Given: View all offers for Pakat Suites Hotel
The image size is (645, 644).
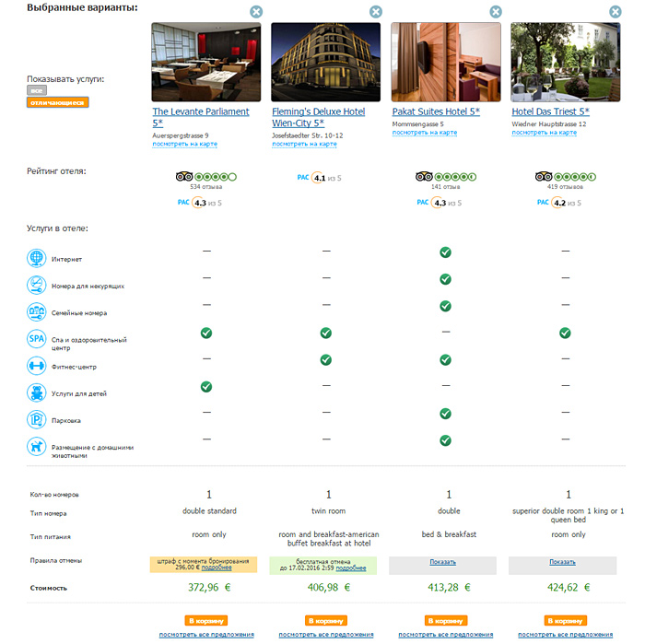Looking at the screenshot, I should tap(445, 635).
